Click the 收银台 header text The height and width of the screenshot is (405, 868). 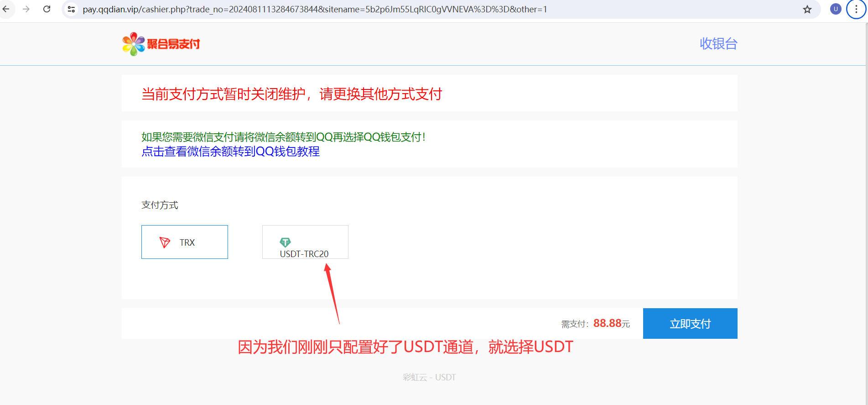click(x=718, y=44)
